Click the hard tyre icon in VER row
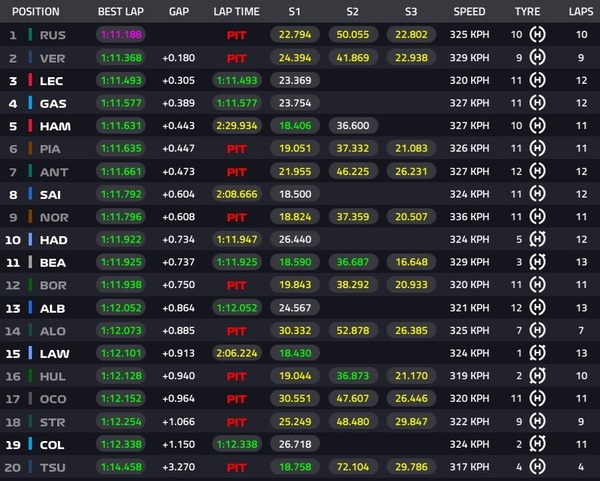600x481 pixels. (x=540, y=58)
